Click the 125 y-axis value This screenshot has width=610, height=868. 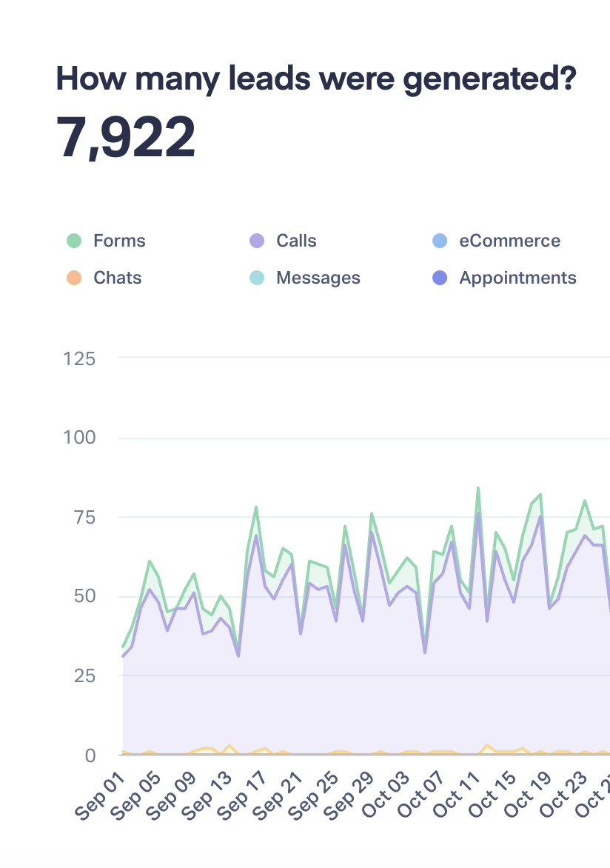coord(79,358)
